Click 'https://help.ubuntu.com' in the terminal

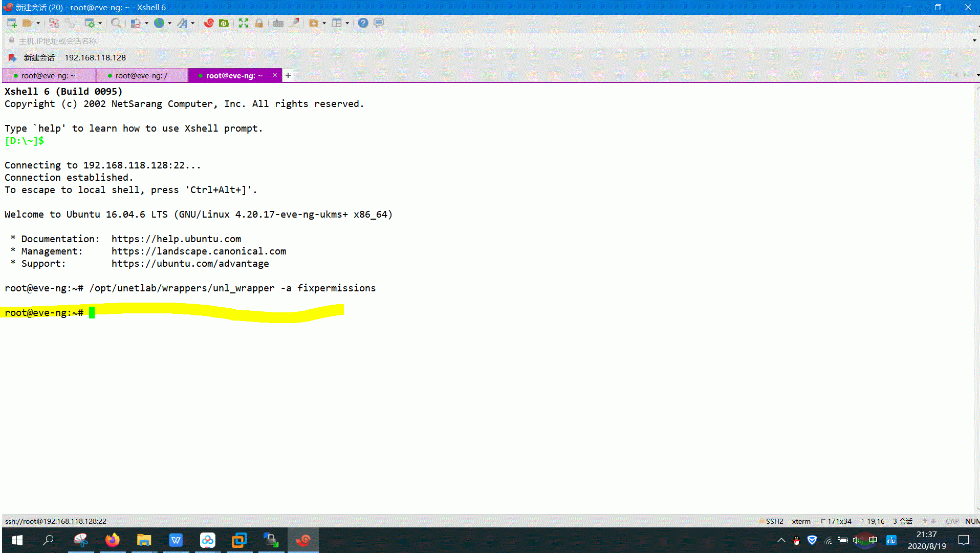(176, 239)
